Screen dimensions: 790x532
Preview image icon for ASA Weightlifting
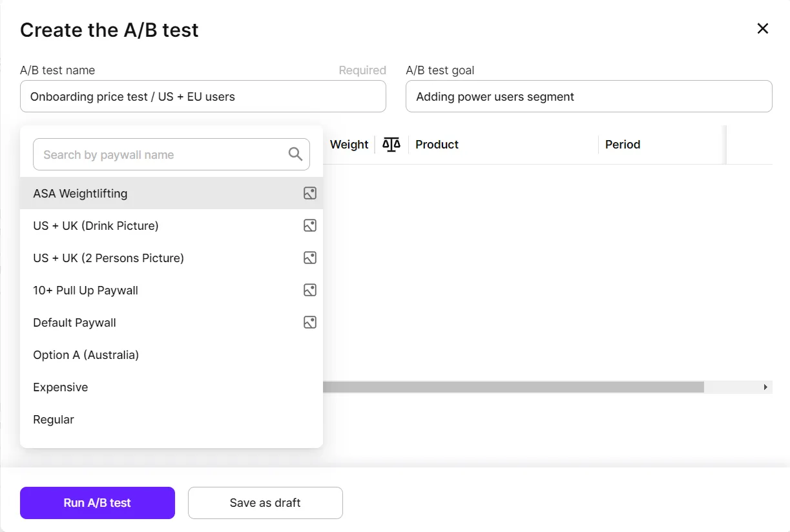point(310,193)
